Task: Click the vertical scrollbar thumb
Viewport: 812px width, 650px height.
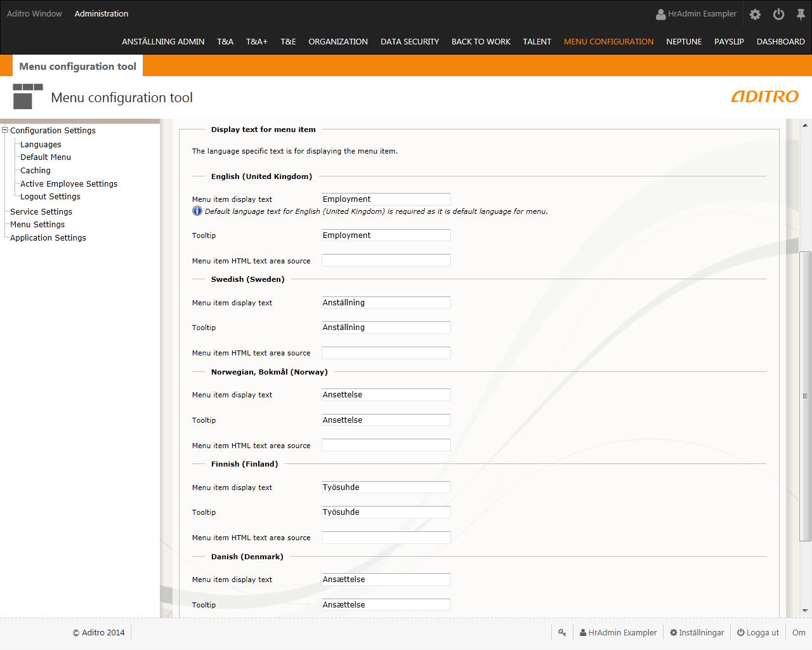Action: coord(805,396)
